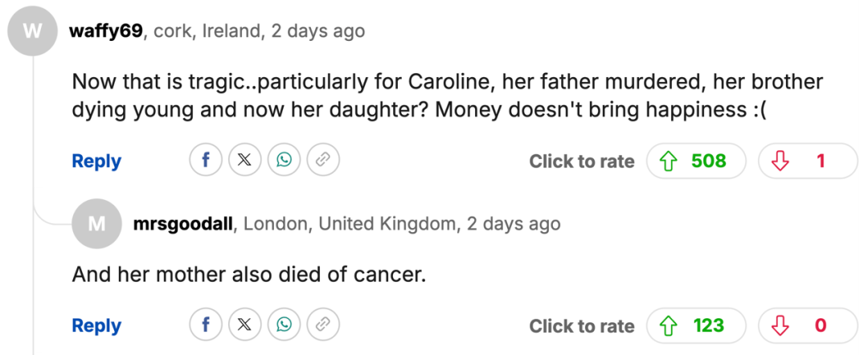Share mrsgoodall's comment on X

pyautogui.click(x=245, y=325)
